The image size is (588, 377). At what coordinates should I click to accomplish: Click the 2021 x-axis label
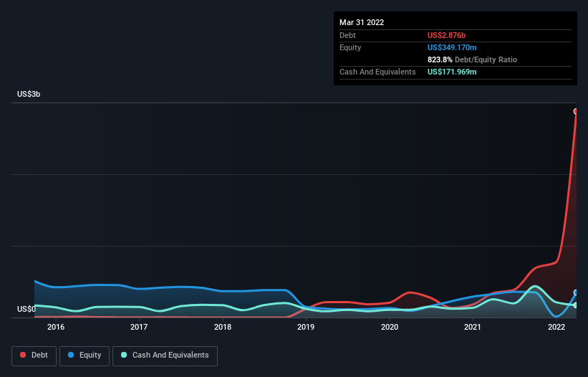pyautogui.click(x=473, y=327)
